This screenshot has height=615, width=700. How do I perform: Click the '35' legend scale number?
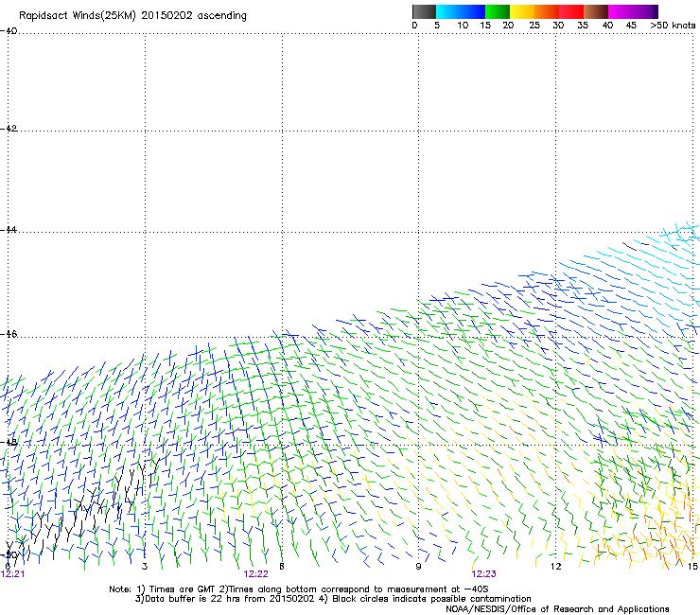pos(583,26)
